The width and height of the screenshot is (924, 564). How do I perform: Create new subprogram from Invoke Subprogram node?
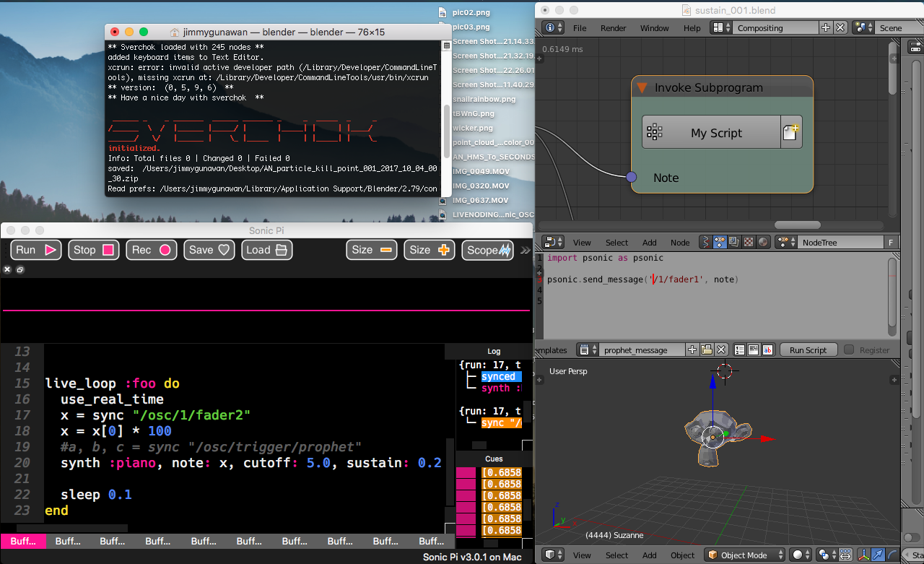791,133
